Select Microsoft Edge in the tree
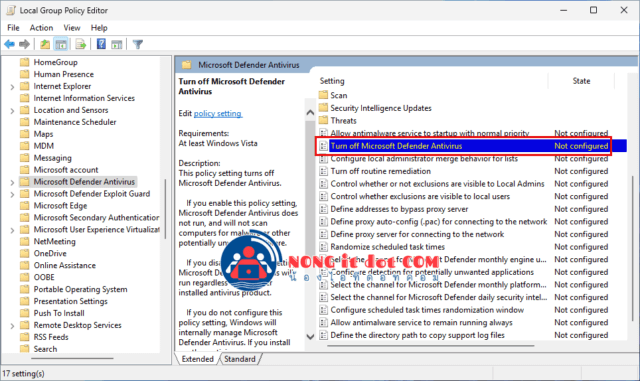 coord(60,206)
